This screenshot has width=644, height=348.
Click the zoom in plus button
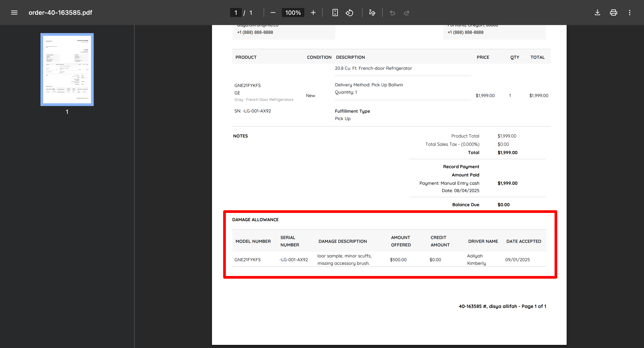click(x=313, y=13)
